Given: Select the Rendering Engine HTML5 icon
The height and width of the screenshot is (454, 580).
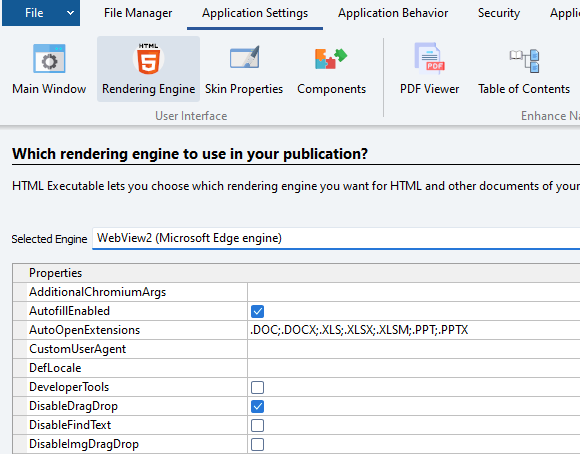Looking at the screenshot, I should (148, 58).
